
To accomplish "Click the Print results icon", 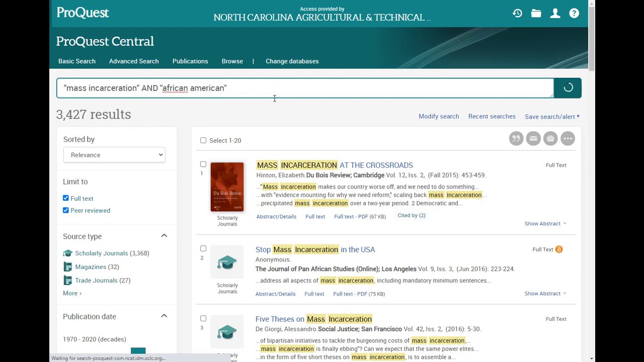I will 550,139.
